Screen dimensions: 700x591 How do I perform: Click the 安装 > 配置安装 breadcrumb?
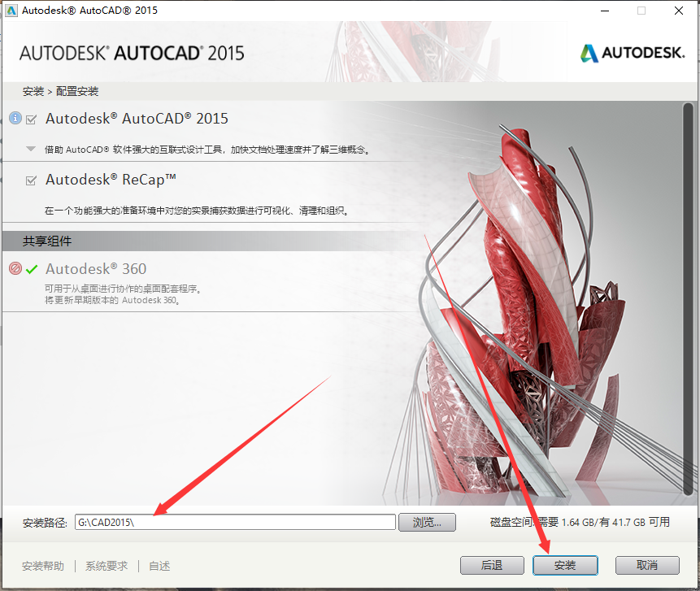click(60, 92)
